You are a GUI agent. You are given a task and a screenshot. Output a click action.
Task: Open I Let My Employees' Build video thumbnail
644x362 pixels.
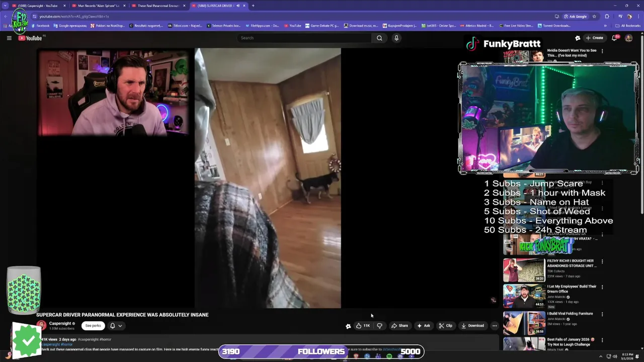[524, 296]
